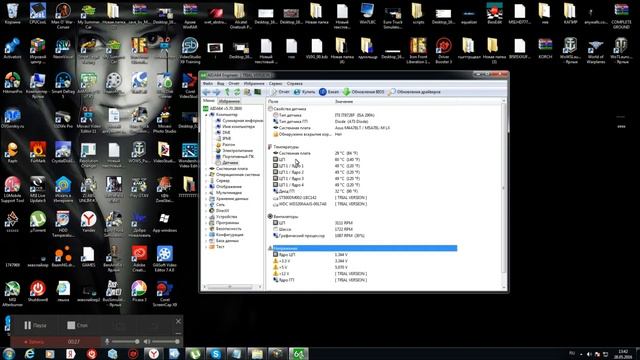
Task: Select Безопасность in the tree
Action: pos(225,229)
